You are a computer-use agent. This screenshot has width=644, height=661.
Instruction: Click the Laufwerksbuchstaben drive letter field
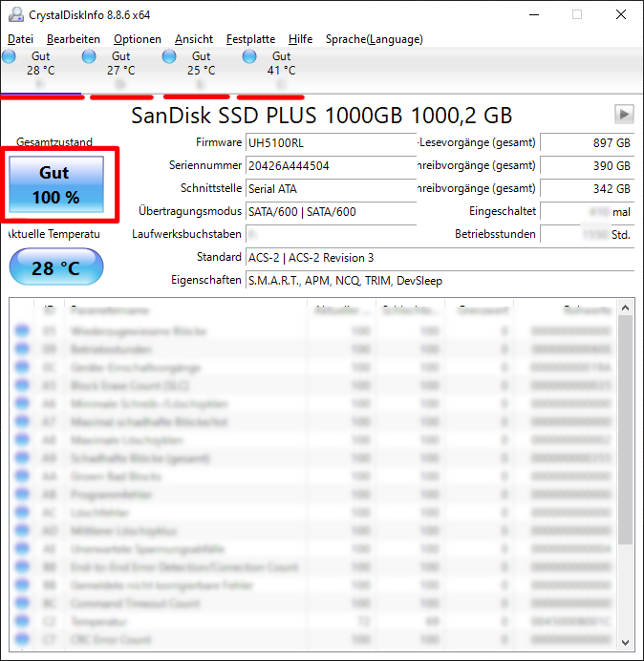coord(331,234)
